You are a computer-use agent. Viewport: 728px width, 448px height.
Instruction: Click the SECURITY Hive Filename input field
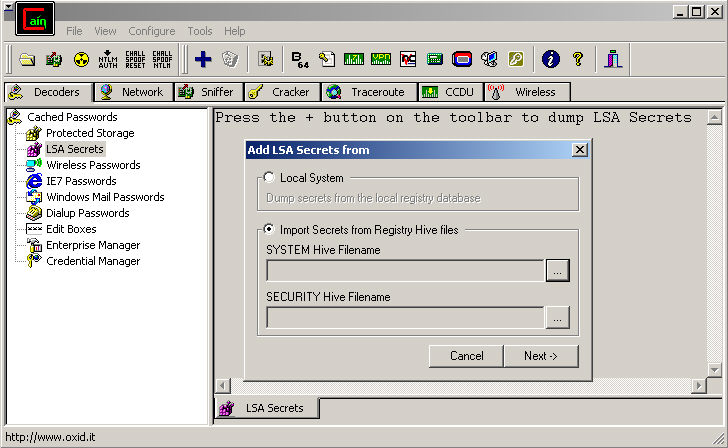point(405,318)
